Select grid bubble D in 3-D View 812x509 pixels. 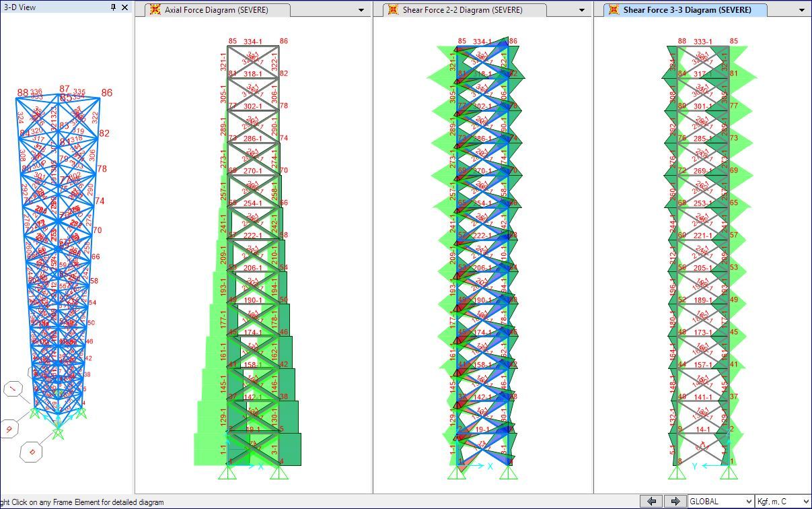tap(32, 452)
